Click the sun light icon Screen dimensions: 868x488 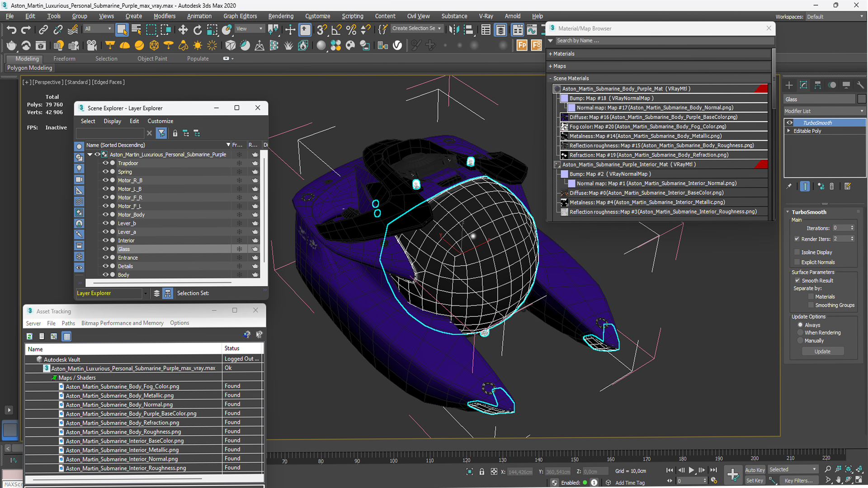click(x=198, y=45)
